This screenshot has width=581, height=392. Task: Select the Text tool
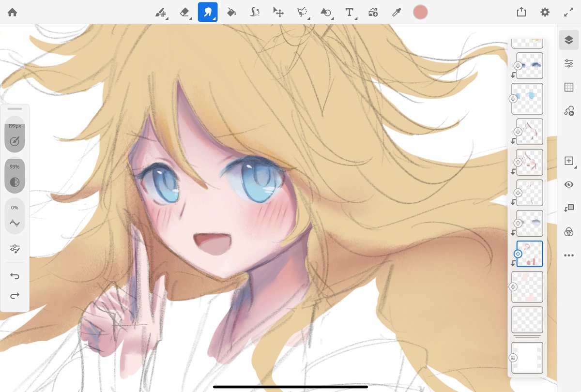(349, 13)
